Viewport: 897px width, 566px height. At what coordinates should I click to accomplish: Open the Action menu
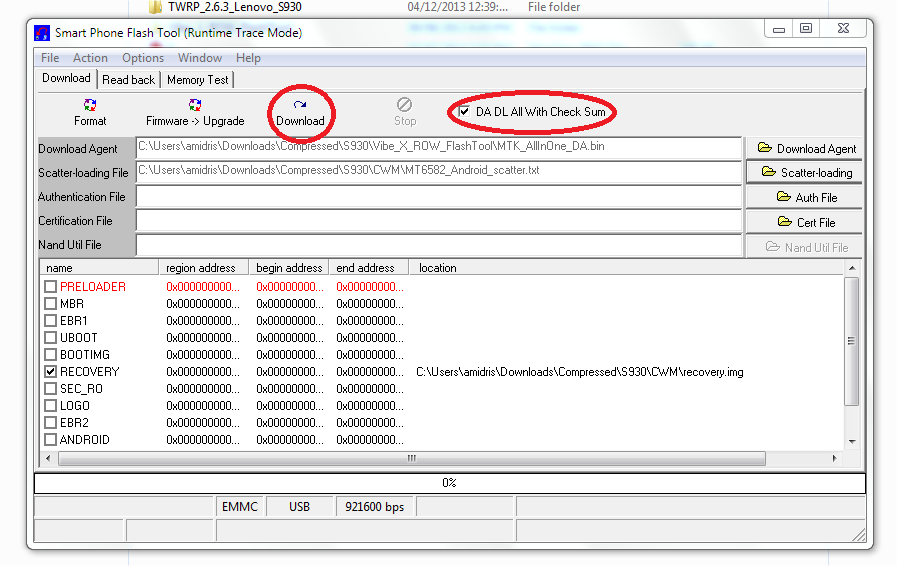click(x=90, y=58)
